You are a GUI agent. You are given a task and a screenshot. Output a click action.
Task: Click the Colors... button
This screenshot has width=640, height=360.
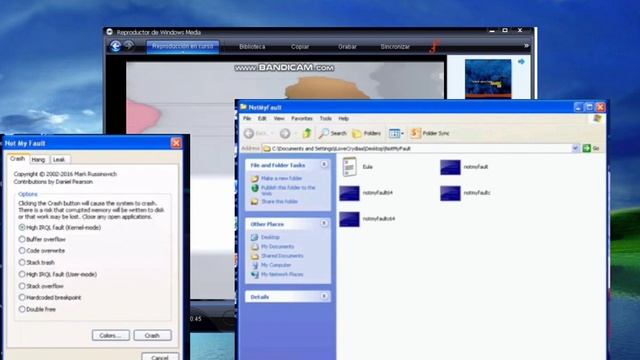(111, 336)
